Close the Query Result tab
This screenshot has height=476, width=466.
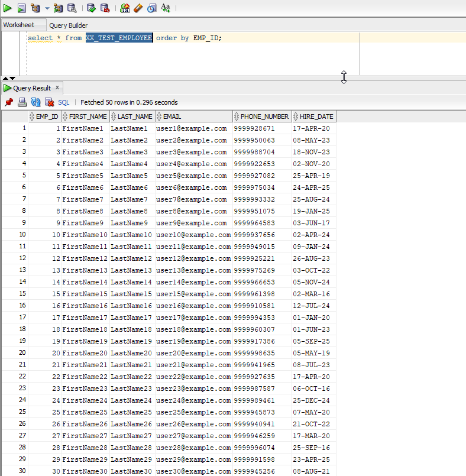click(x=57, y=88)
